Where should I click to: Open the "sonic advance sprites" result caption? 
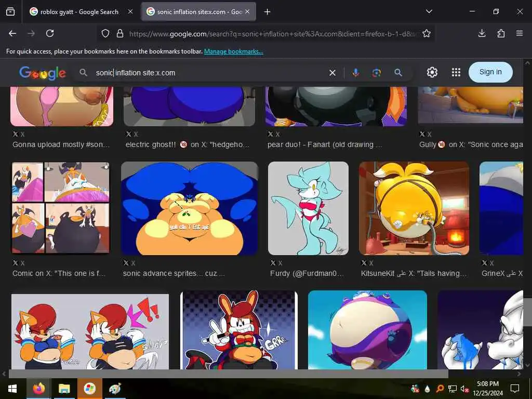(x=174, y=273)
